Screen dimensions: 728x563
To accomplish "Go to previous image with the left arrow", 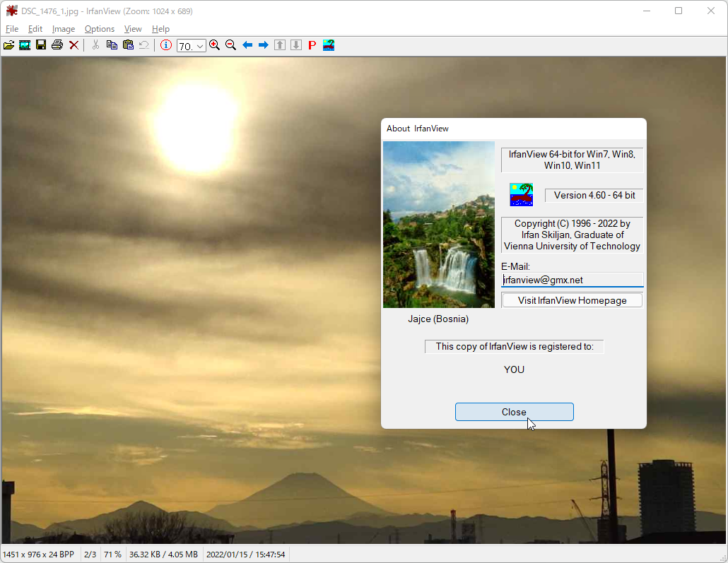I will click(x=246, y=45).
